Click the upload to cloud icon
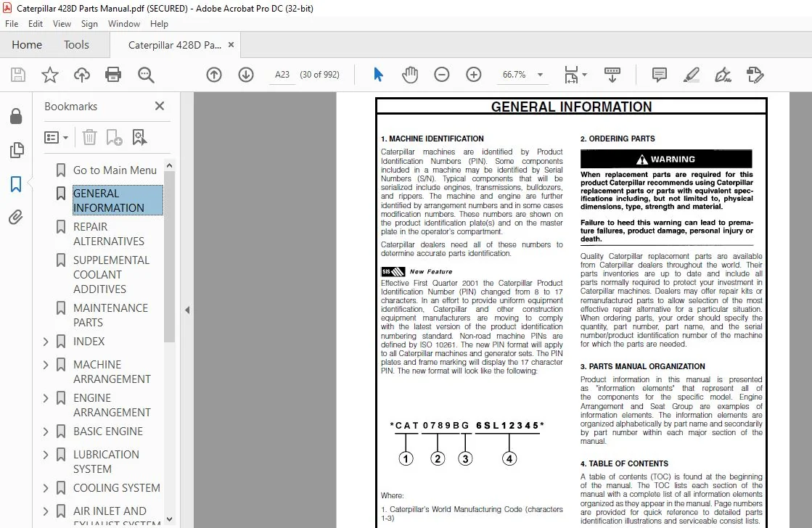This screenshot has width=812, height=528. [x=82, y=75]
